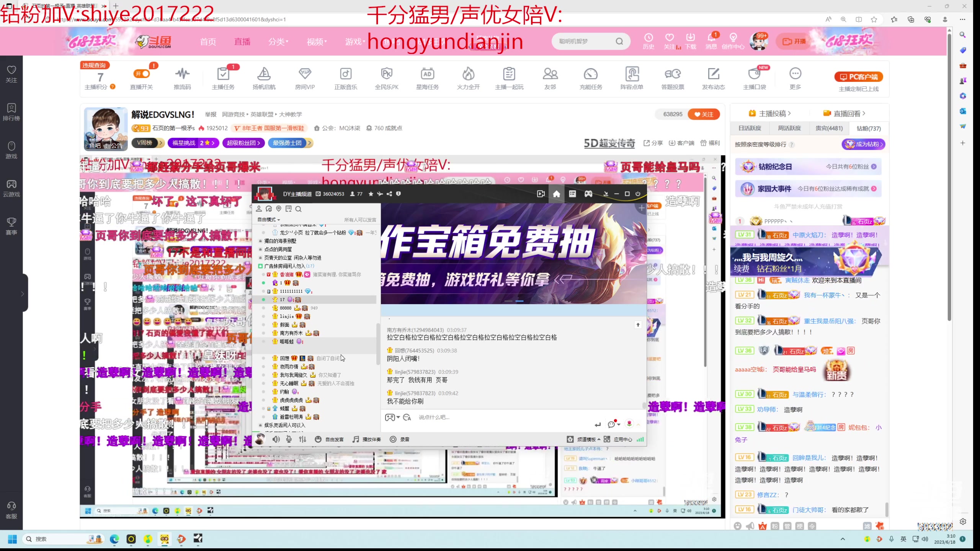This screenshot has width=980, height=551.
Task: Click streamer avatar thumbnail
Action: [106, 129]
